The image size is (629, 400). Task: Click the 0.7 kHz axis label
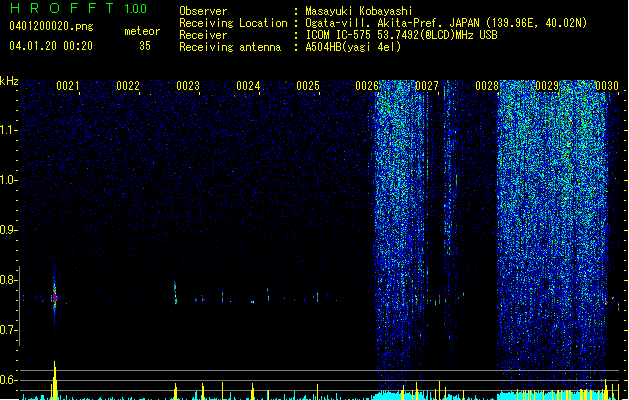click(x=9, y=330)
